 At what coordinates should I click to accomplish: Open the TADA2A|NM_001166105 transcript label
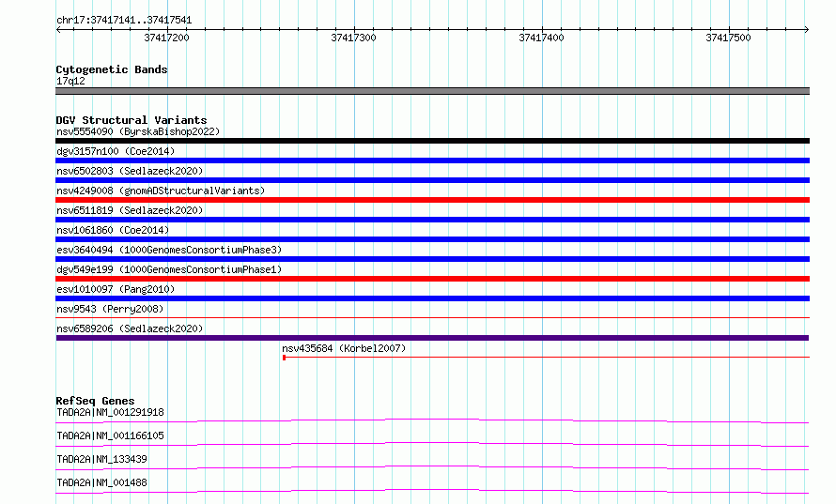(110, 435)
